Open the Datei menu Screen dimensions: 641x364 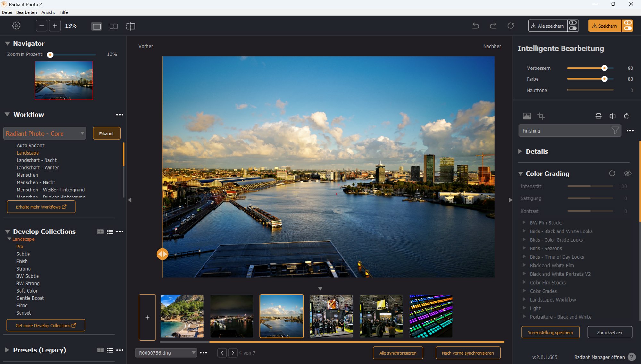(x=7, y=12)
